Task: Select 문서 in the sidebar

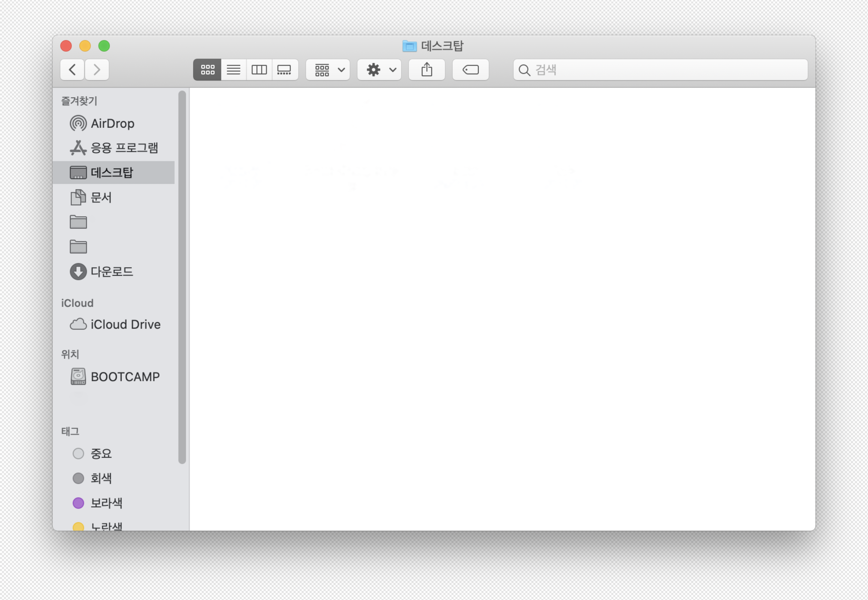Action: (x=101, y=197)
